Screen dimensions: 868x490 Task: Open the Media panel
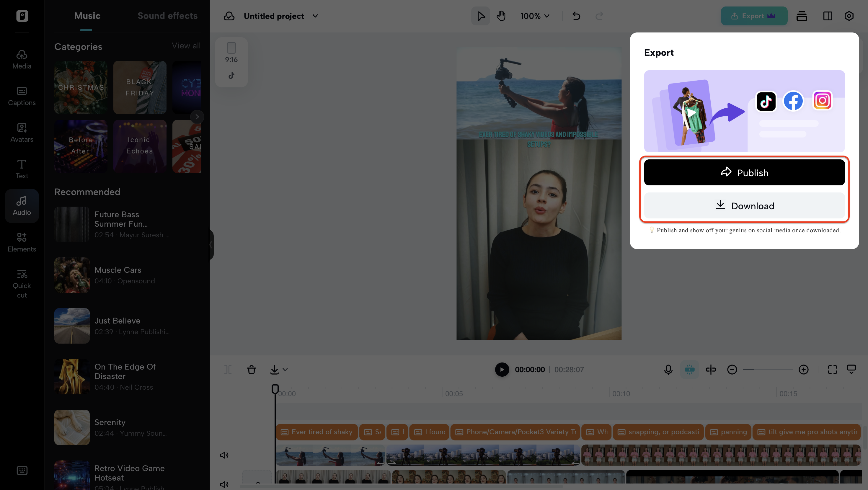point(22,59)
